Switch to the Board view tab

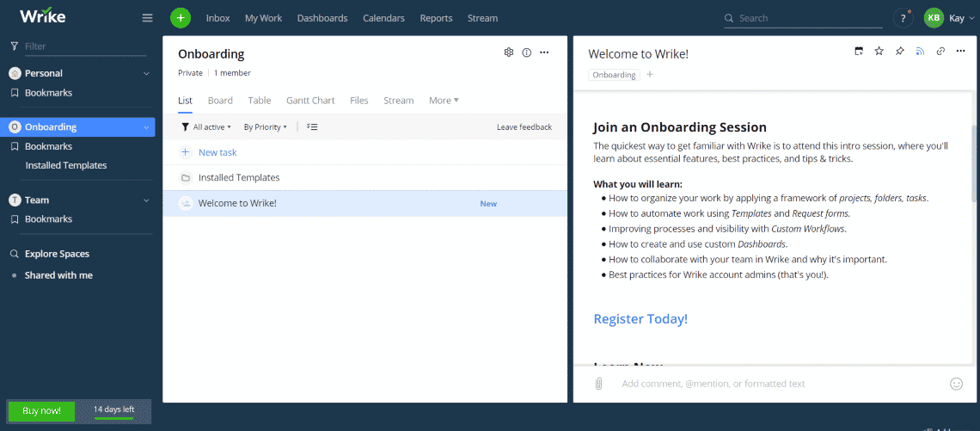tap(220, 100)
